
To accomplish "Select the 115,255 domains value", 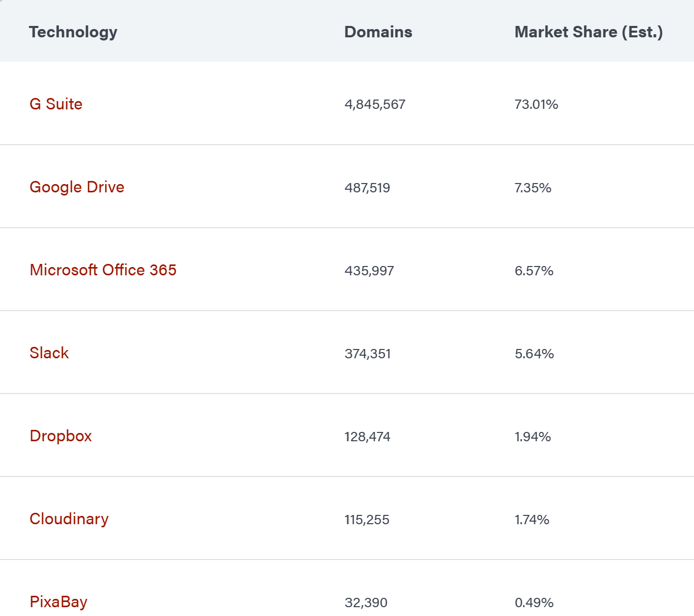I will click(367, 520).
